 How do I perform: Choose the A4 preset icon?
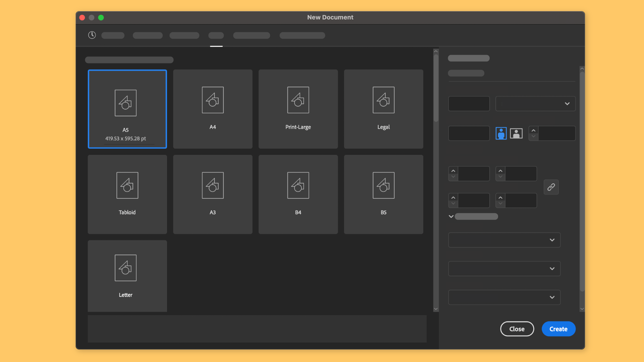213,100
